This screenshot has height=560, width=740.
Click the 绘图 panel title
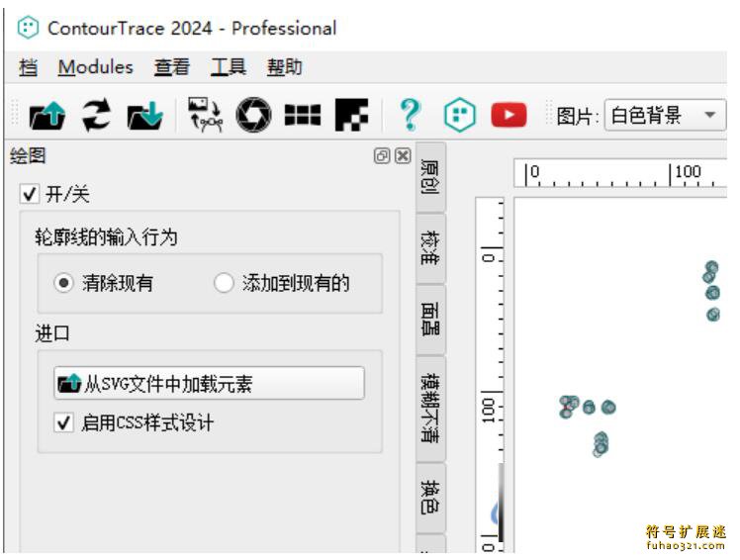[28, 155]
